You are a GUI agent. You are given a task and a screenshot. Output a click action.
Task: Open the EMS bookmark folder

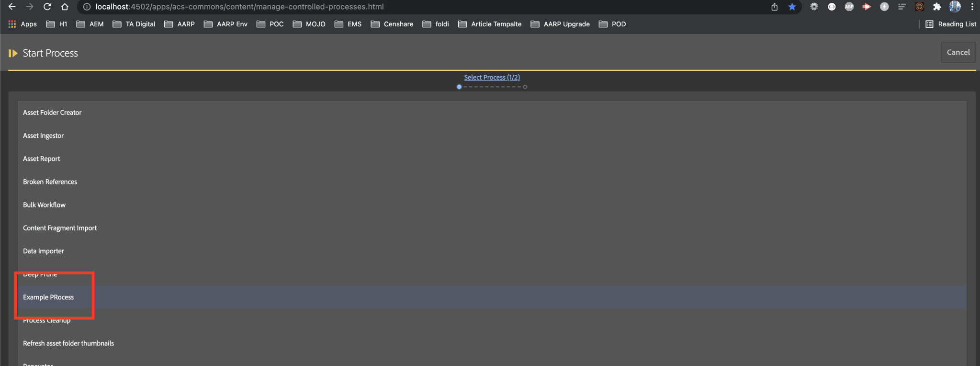pyautogui.click(x=348, y=24)
